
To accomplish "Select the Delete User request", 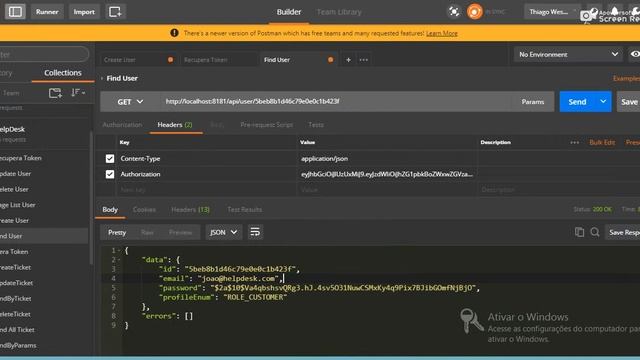I will [x=44, y=189].
